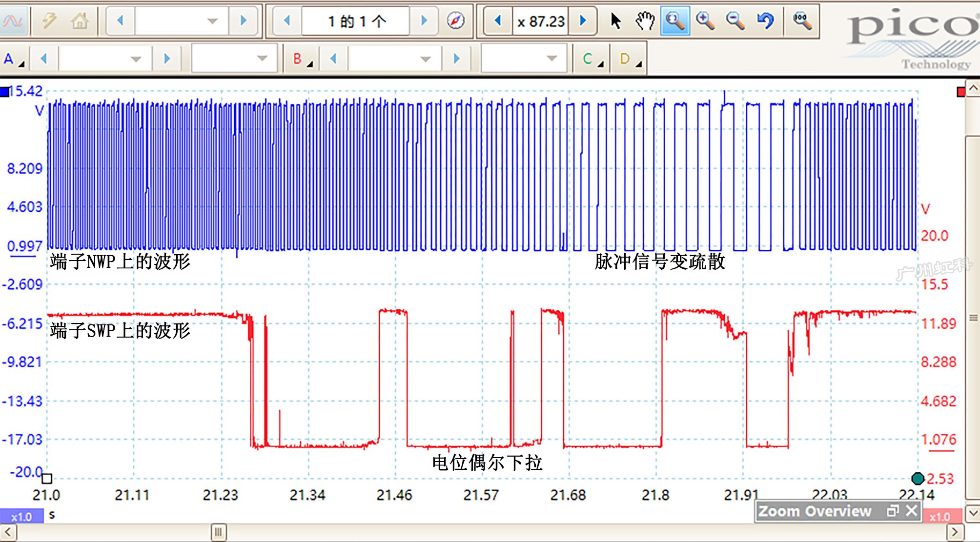Increase the x 87.23 horizontal zoom factor
The image size is (980, 542).
click(582, 21)
